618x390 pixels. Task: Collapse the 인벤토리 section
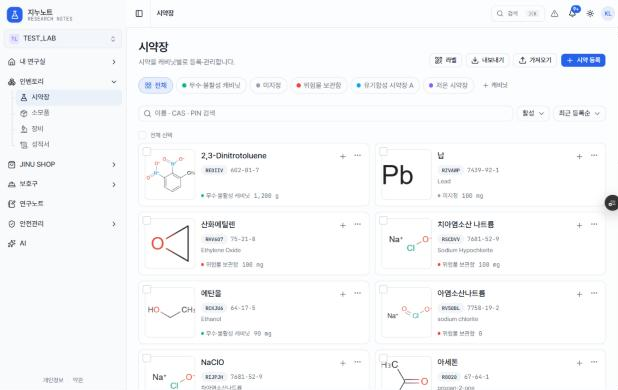pyautogui.click(x=63, y=82)
